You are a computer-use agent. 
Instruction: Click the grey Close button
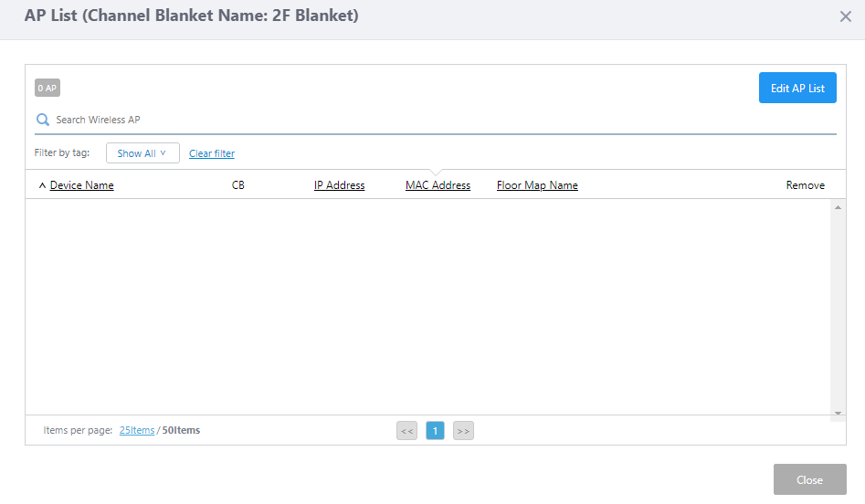coord(809,479)
